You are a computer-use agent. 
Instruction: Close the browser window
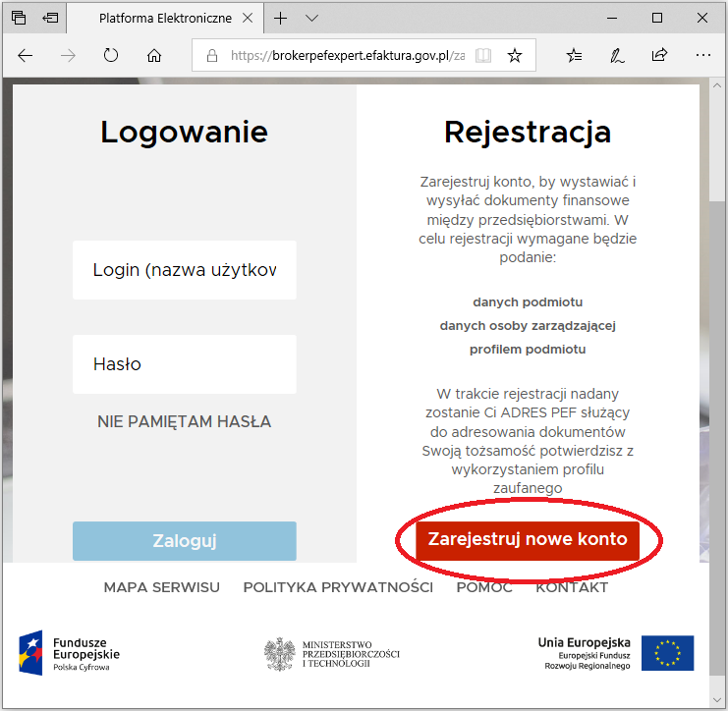[702, 18]
